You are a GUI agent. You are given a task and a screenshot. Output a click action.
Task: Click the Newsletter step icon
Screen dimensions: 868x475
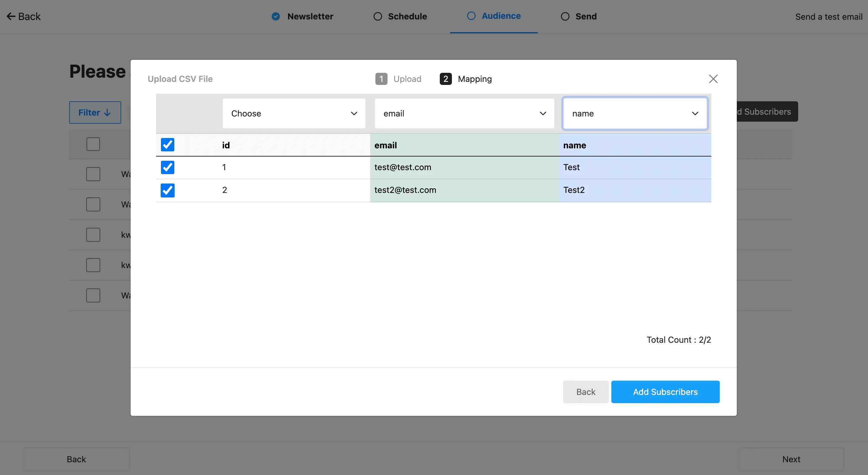pyautogui.click(x=276, y=16)
